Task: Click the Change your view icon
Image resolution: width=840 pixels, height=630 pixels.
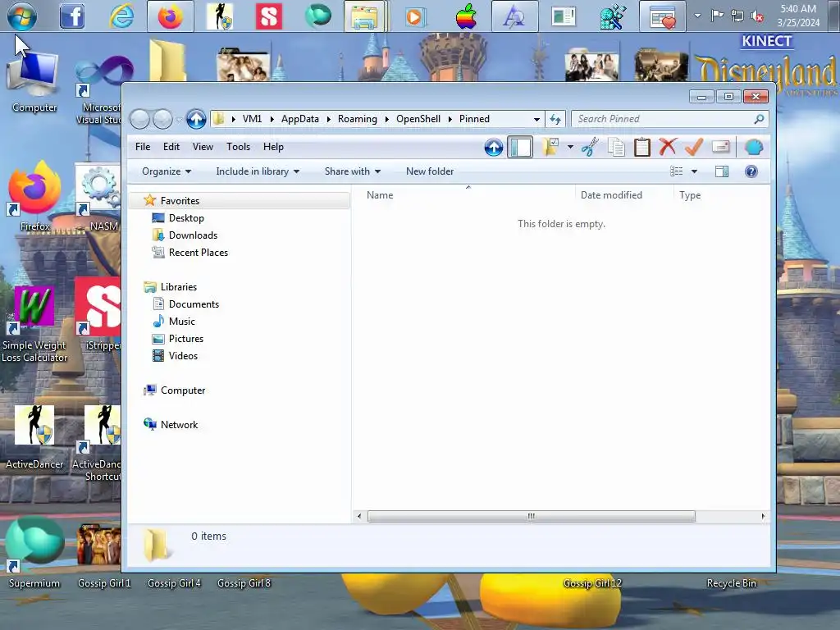Action: (676, 171)
